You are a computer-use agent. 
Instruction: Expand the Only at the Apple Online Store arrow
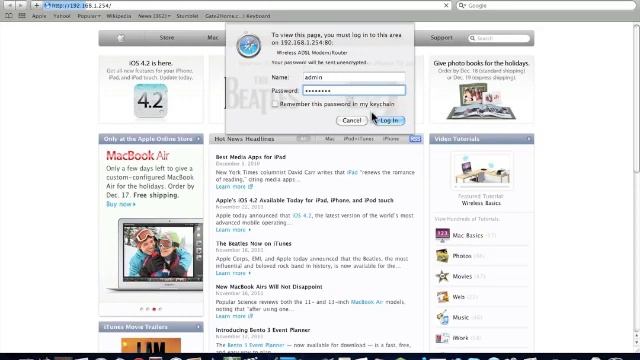pos(198,139)
